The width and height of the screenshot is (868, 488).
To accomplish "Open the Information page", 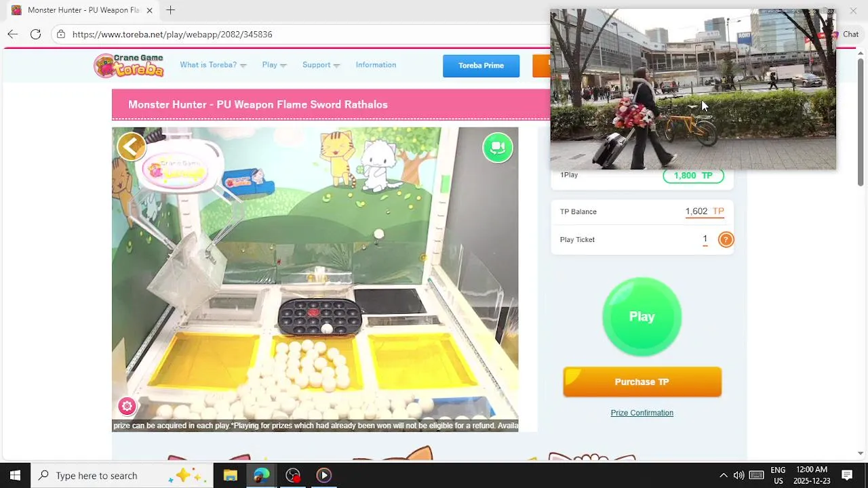I will pyautogui.click(x=376, y=65).
